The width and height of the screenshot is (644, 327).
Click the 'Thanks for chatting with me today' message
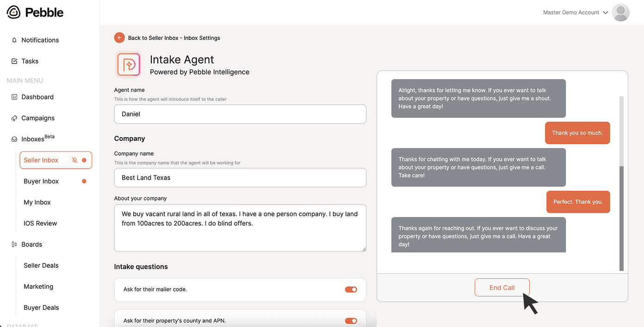478,167
